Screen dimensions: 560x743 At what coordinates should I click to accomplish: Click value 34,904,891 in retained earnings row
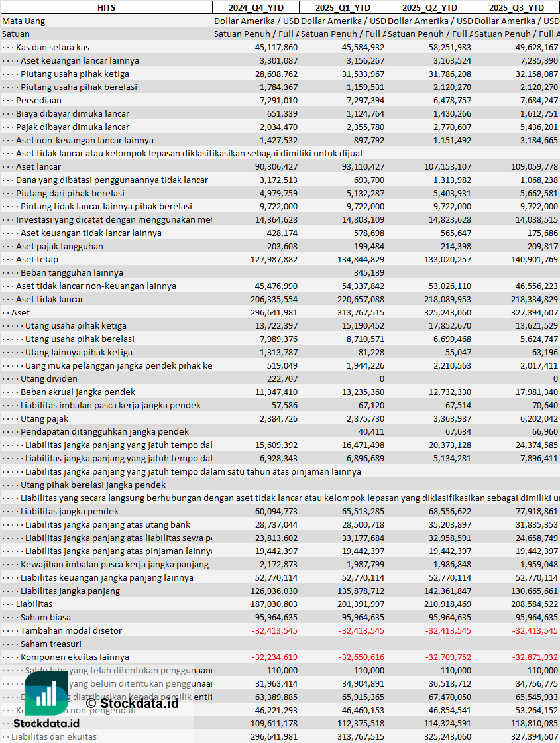coord(363,684)
